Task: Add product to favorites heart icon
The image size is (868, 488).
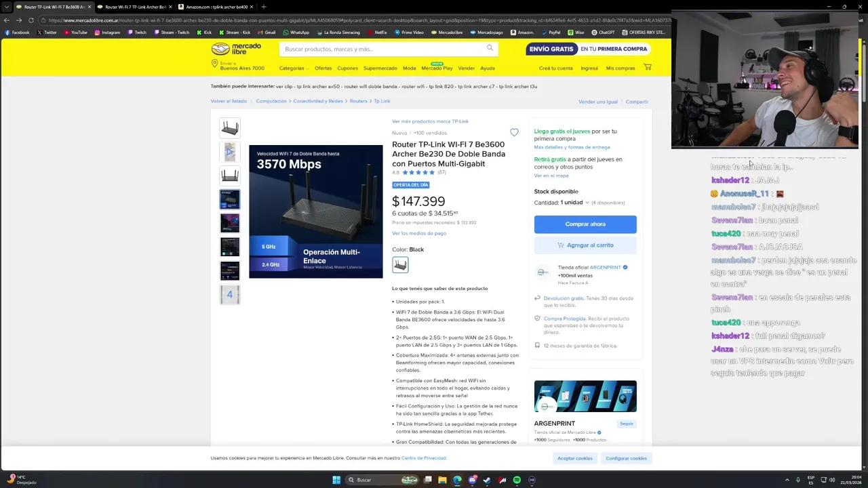Action: (514, 133)
